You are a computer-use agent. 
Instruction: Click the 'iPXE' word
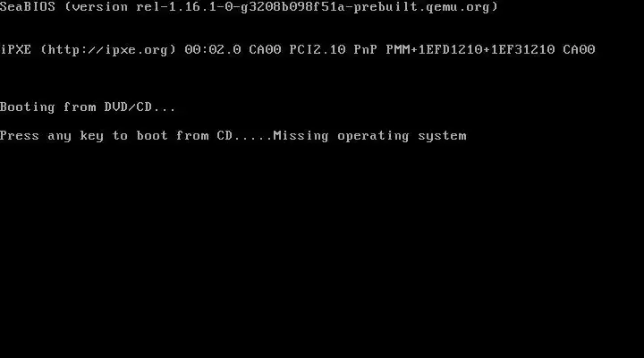[x=15, y=49]
